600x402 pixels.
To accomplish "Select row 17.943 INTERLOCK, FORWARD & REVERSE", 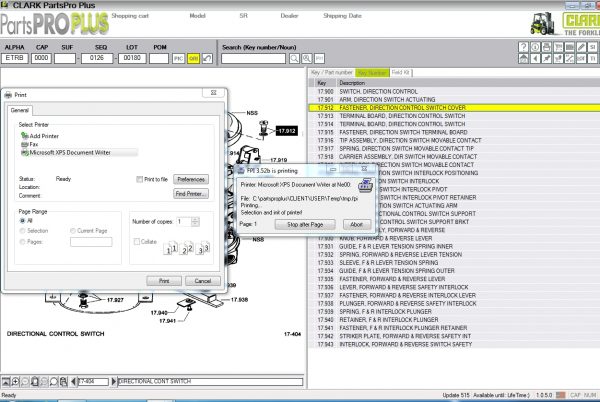I will point(454,344).
